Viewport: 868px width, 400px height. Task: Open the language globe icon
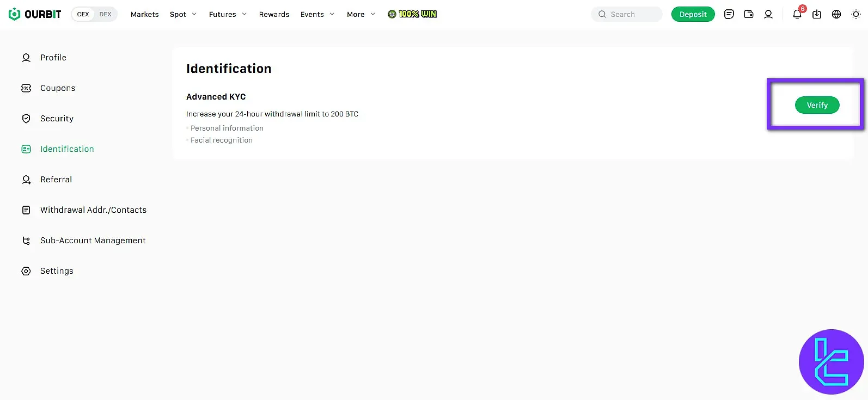[836, 14]
